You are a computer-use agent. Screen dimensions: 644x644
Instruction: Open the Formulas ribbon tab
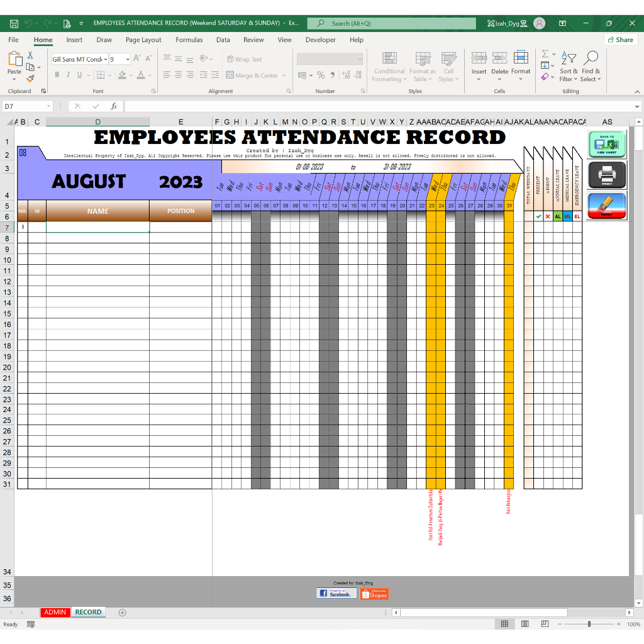pyautogui.click(x=189, y=40)
